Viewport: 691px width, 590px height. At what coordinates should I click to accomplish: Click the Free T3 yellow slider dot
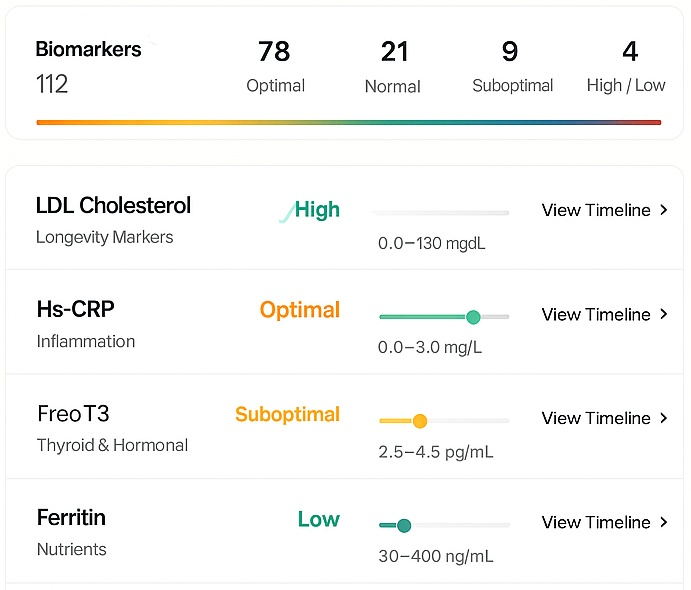420,421
